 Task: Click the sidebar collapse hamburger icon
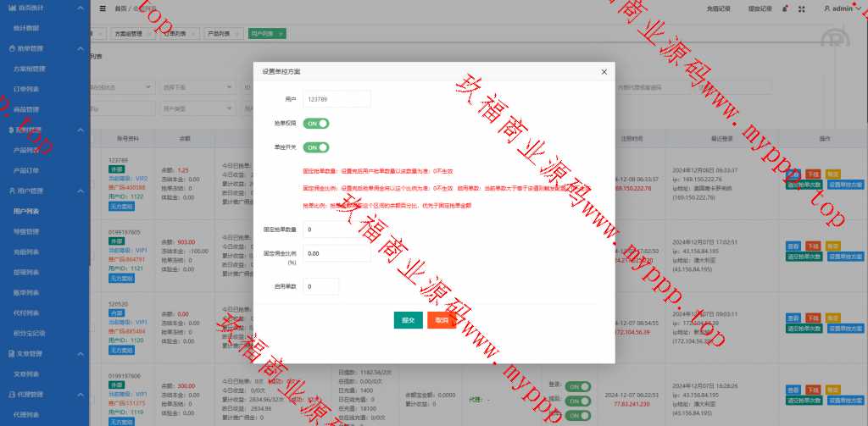[x=103, y=8]
